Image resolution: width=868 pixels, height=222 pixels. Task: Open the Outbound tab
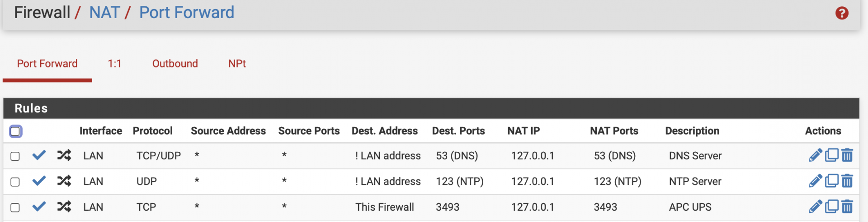(175, 64)
